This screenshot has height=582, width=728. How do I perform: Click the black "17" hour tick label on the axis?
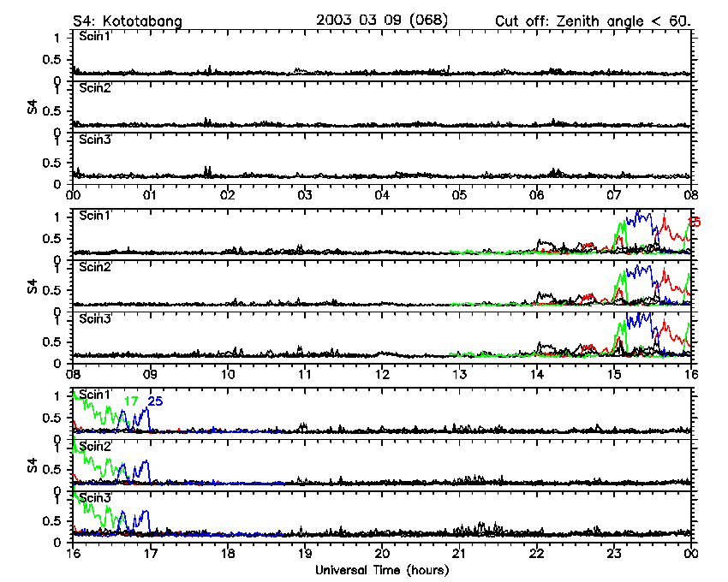click(150, 554)
